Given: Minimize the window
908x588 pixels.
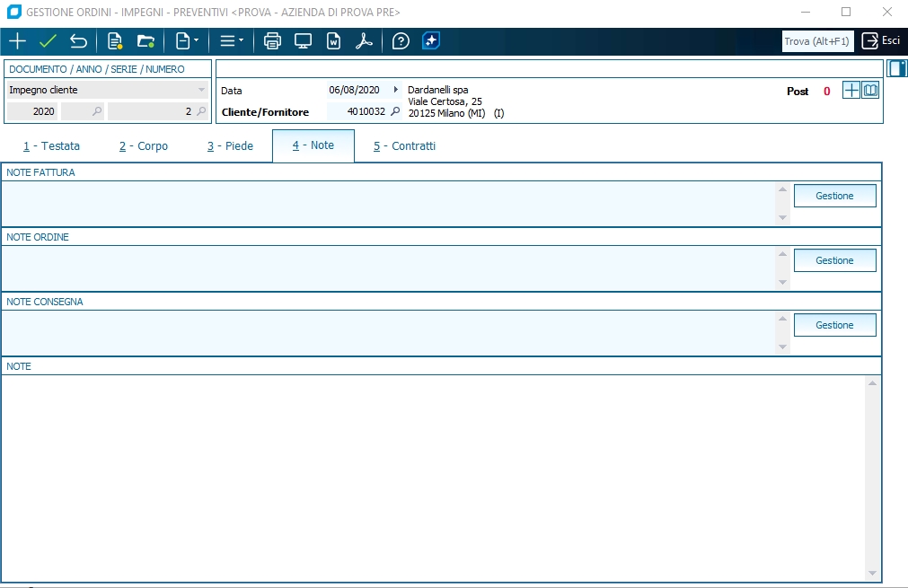Looking at the screenshot, I should [805, 12].
